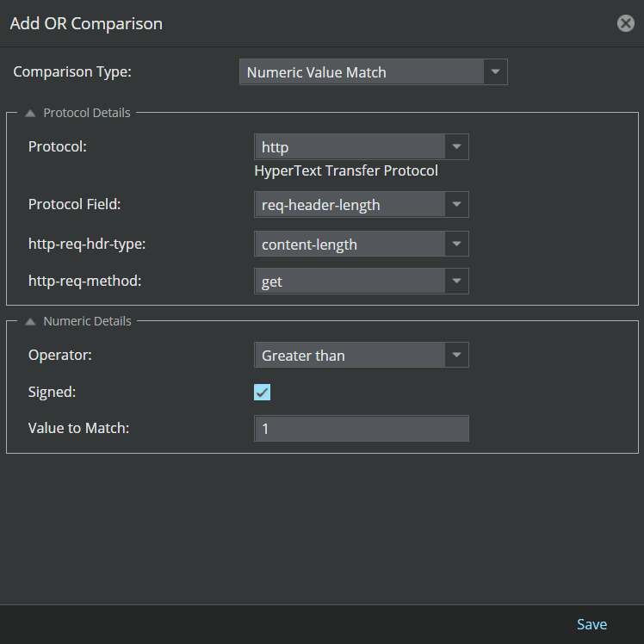The image size is (644, 644).
Task: Click the Protocol combo box arrow button
Action: click(x=456, y=146)
